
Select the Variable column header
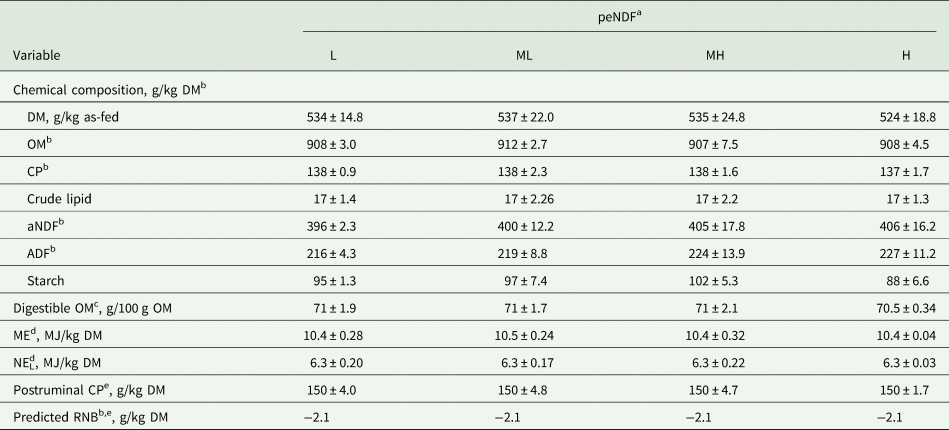pyautogui.click(x=39, y=53)
